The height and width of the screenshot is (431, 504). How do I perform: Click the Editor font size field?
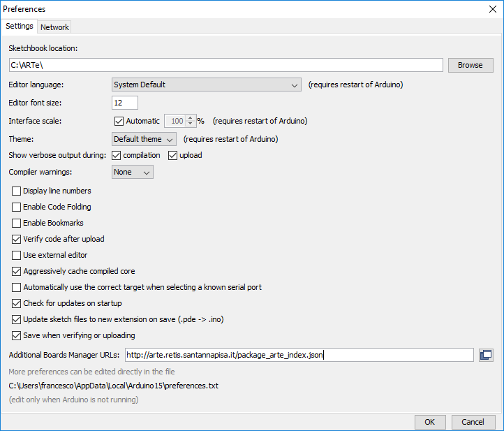(x=125, y=103)
